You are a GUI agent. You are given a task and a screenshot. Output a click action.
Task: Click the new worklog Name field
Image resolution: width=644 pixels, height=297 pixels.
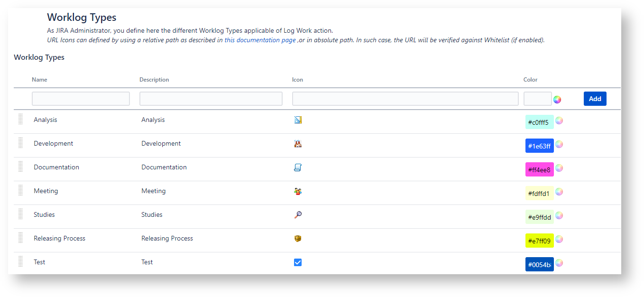click(81, 99)
